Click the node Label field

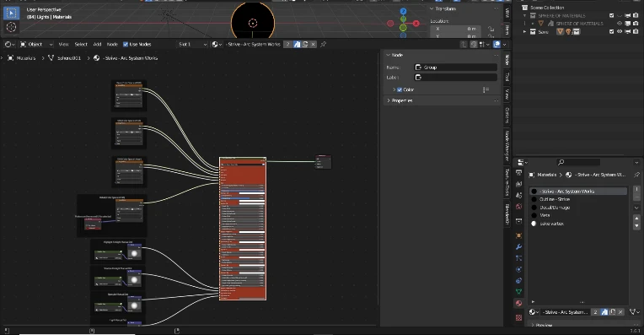point(455,78)
